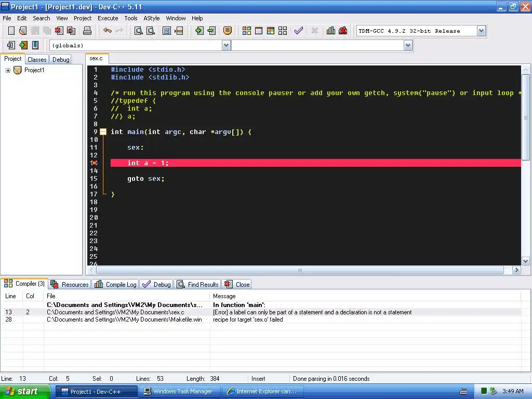The height and width of the screenshot is (399, 532).
Task: Click the Toggle Bookmarks icon with the green plus
Action: [x=23, y=45]
